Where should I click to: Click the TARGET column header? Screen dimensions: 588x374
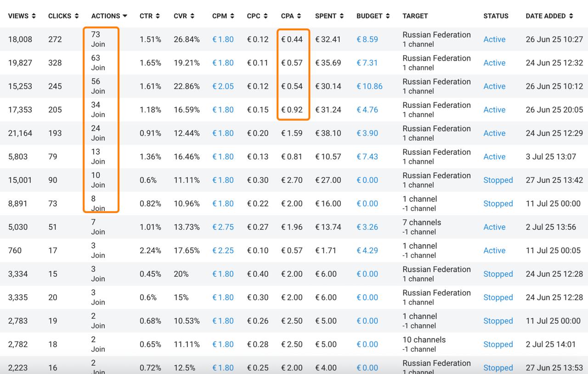pos(415,16)
